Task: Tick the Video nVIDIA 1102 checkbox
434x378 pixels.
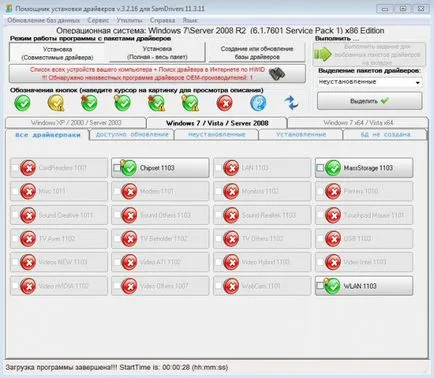Action: (15, 286)
